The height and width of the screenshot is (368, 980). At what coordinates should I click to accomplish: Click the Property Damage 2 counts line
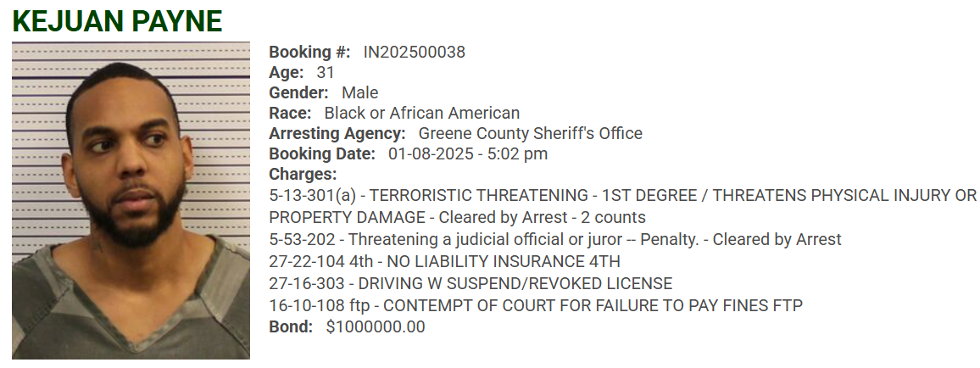tap(457, 218)
